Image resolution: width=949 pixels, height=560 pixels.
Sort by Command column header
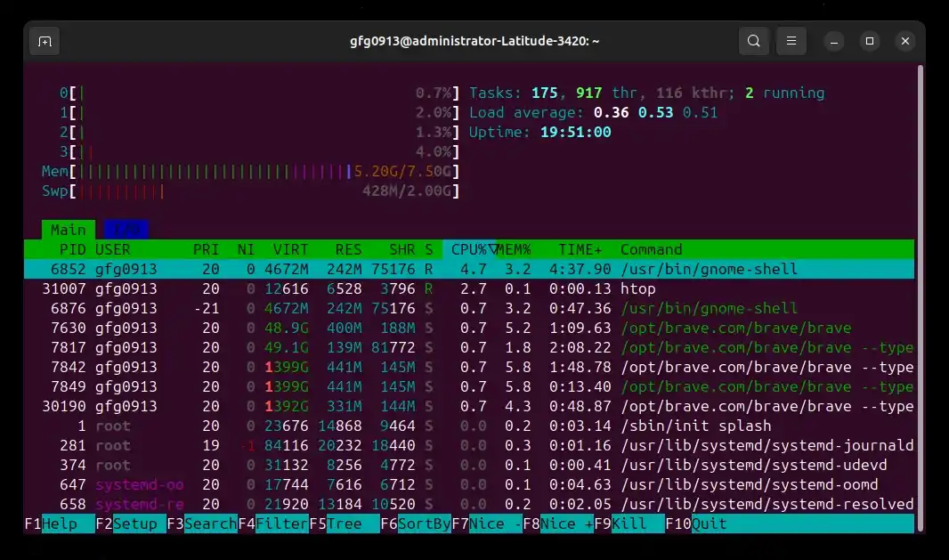[652, 249]
